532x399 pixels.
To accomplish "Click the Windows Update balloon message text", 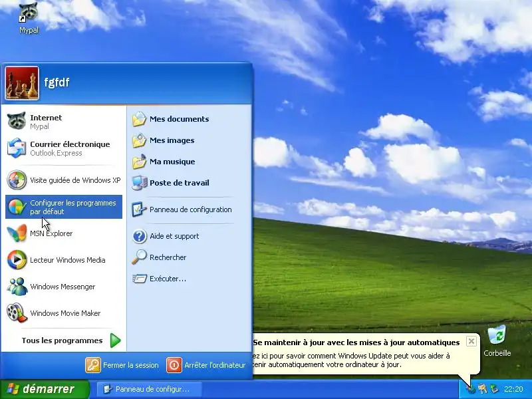I will (x=351, y=360).
